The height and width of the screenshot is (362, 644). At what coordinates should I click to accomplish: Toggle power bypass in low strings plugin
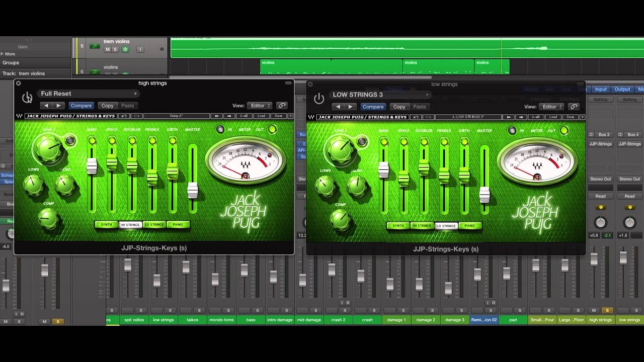coord(319,99)
